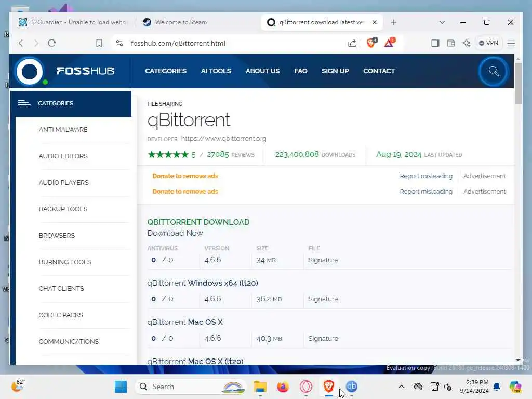Viewport: 532px width, 399px height.
Task: Select AUDIO EDITORS category
Action: point(63,156)
